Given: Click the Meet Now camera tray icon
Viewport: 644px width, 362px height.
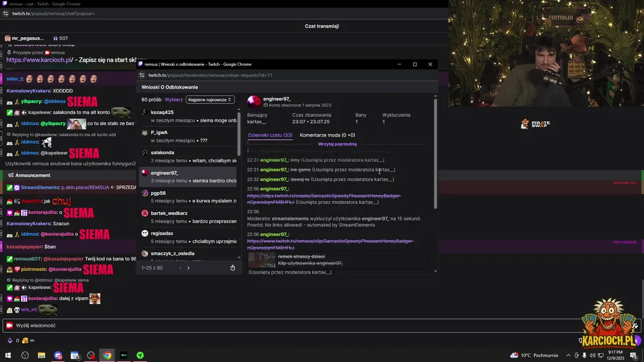Looking at the screenshot, I should pos(576,355).
